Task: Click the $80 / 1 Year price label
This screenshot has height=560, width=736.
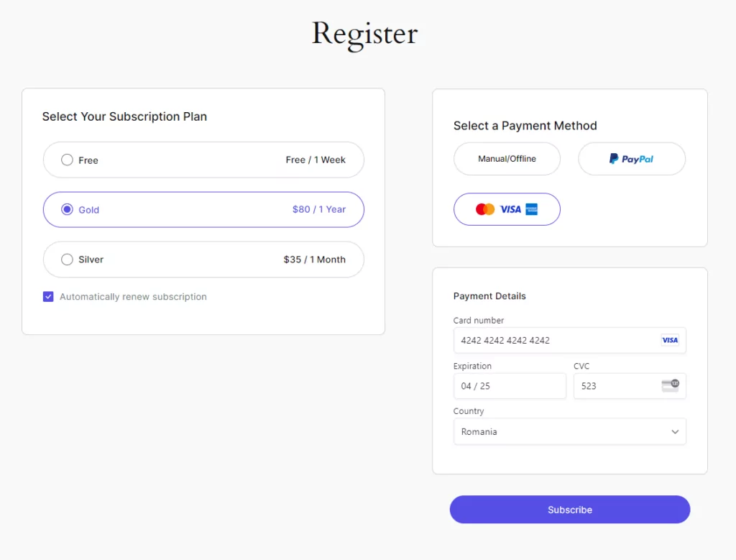Action: point(318,209)
